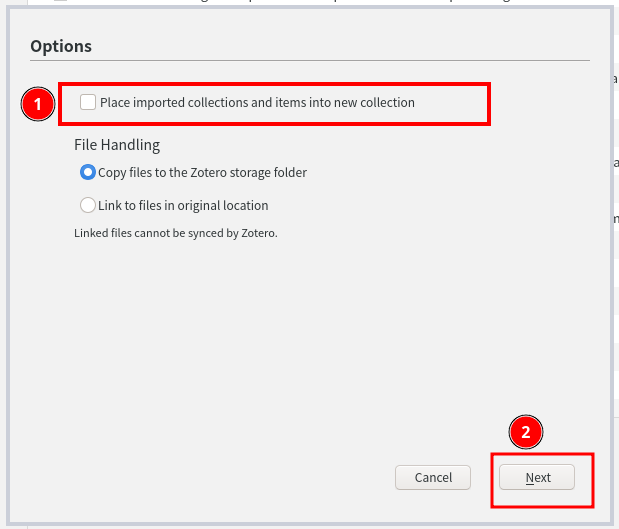
Task: Click the "Linked files cannot be synced" note
Action: (175, 233)
